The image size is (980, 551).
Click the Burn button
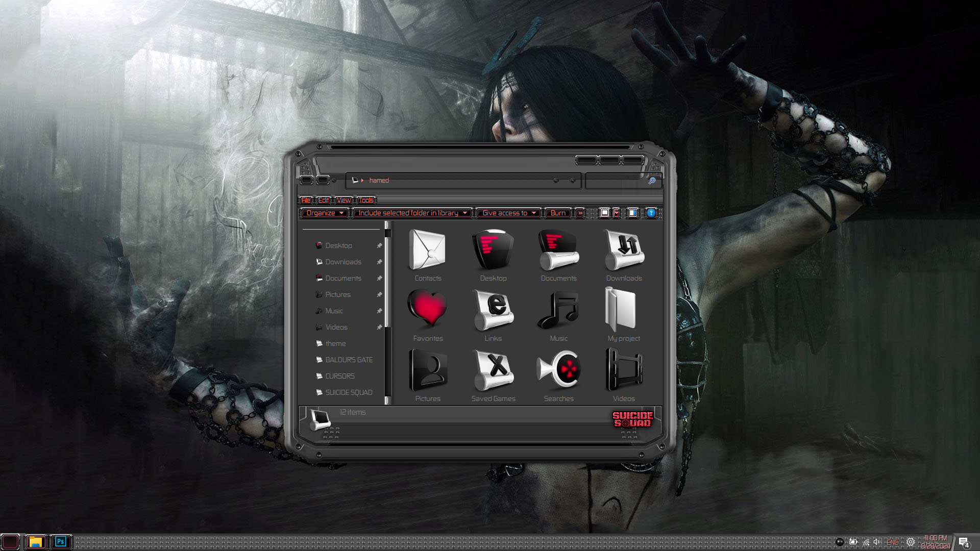(x=558, y=213)
